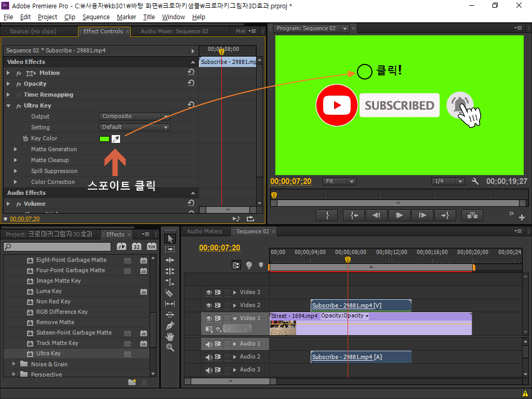Expand Color Correction settings
This screenshot has height=399, width=532.
click(15, 181)
